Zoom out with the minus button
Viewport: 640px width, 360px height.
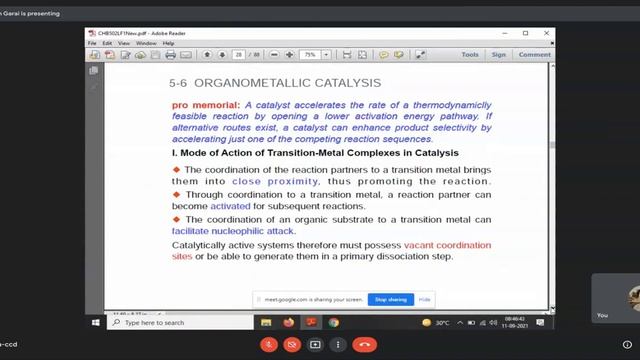pyautogui.click(x=274, y=55)
